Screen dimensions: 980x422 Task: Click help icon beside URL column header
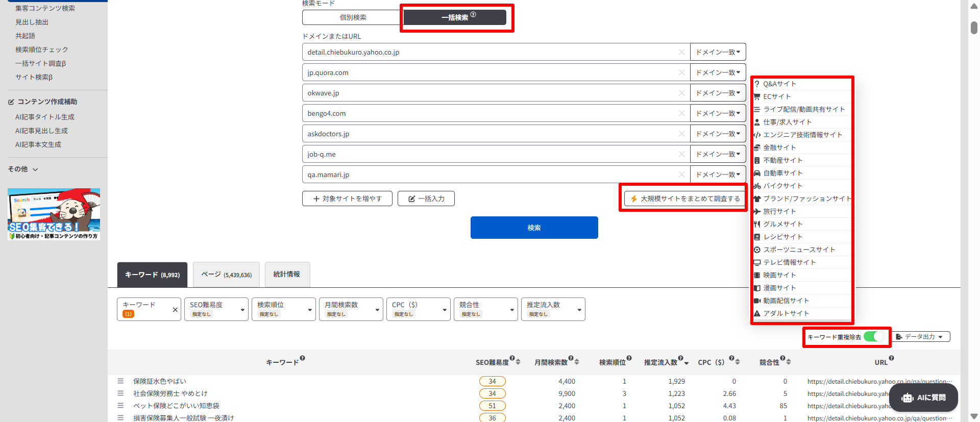891,358
